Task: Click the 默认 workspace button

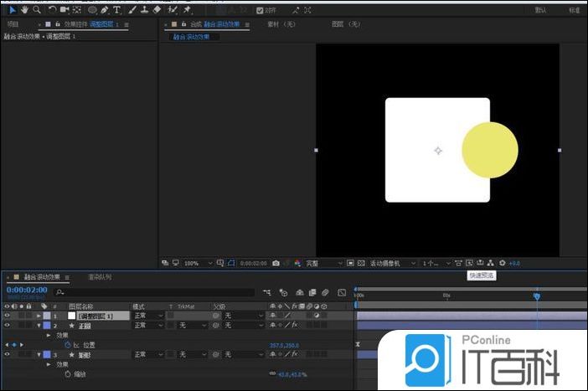Action: (540, 10)
